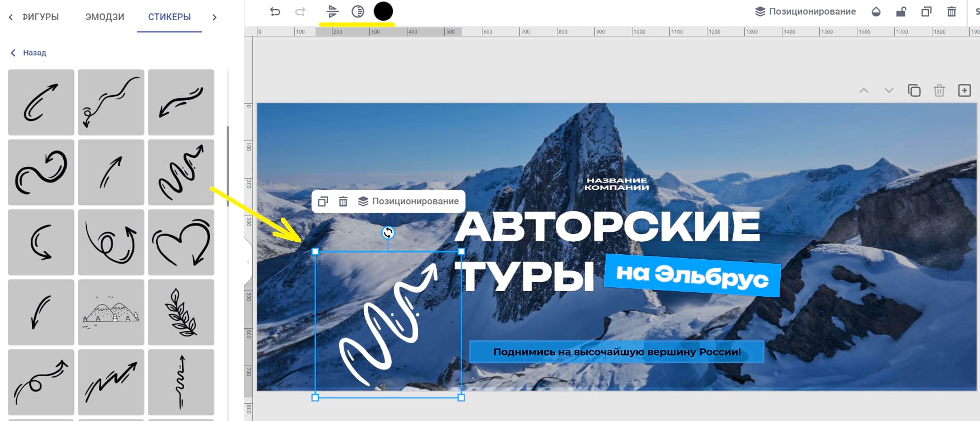Select the НАЗВАНИЕ КОМПАНИИ text
980x421 pixels.
(617, 184)
